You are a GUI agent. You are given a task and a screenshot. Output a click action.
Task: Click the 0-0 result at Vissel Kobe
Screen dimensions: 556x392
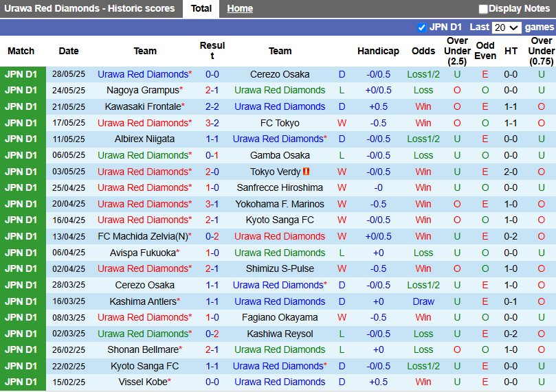(212, 382)
